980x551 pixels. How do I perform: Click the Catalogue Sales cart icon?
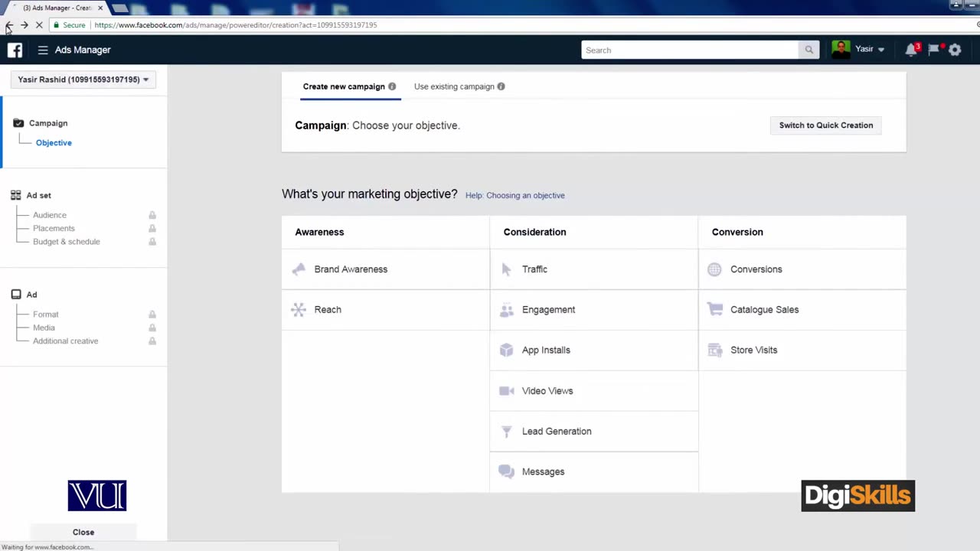[714, 310]
